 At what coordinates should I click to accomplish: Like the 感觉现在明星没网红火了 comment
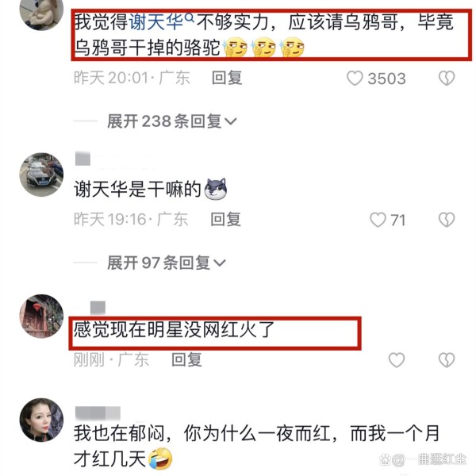tap(397, 360)
